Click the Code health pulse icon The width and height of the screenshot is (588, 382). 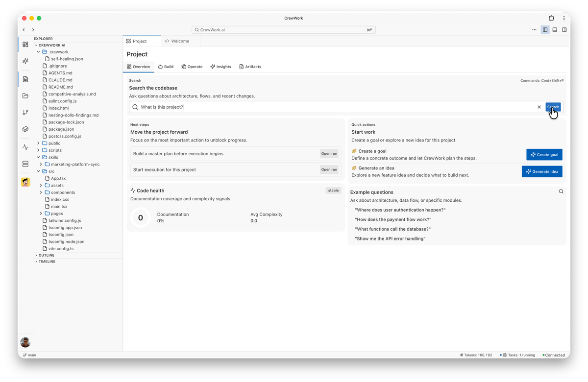133,191
